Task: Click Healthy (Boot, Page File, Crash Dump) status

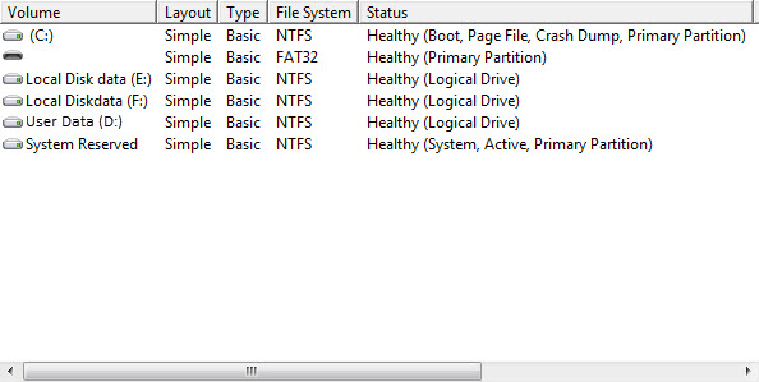Action: (x=556, y=36)
